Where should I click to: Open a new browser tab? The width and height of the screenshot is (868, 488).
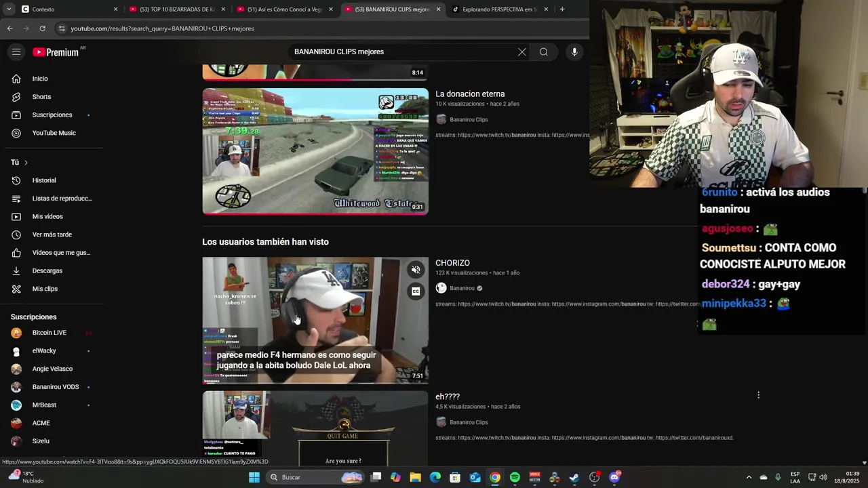coord(562,9)
